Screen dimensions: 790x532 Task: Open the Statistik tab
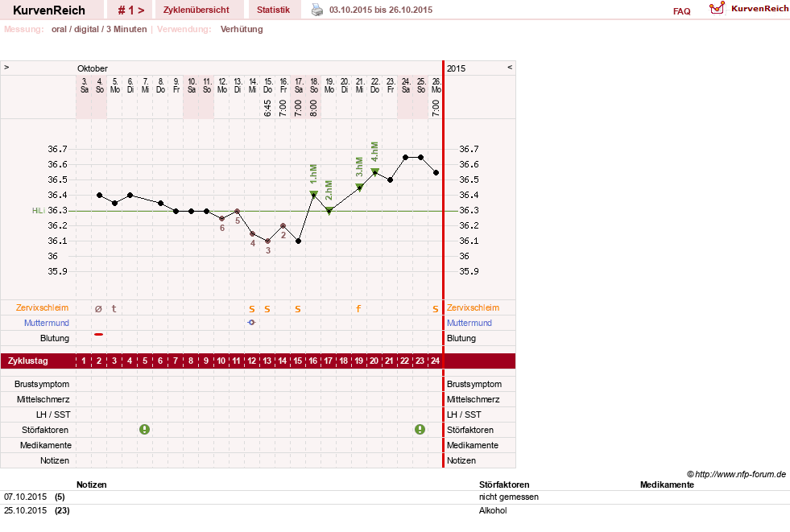tap(273, 10)
